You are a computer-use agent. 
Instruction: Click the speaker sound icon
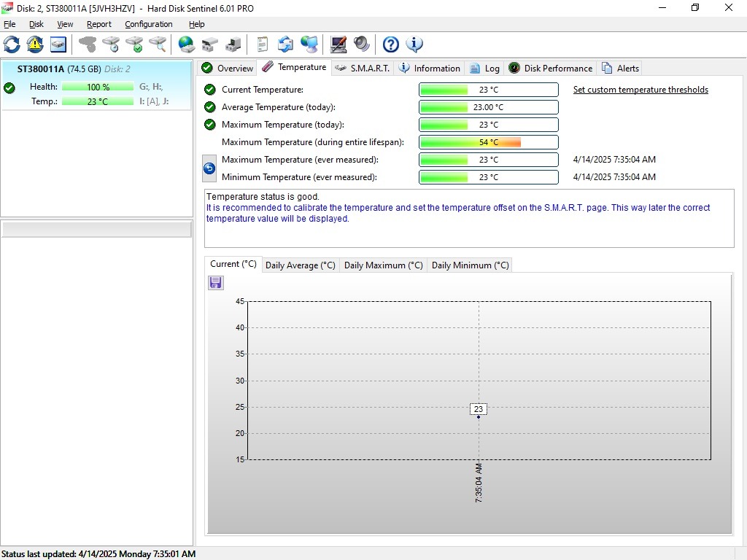click(x=362, y=44)
